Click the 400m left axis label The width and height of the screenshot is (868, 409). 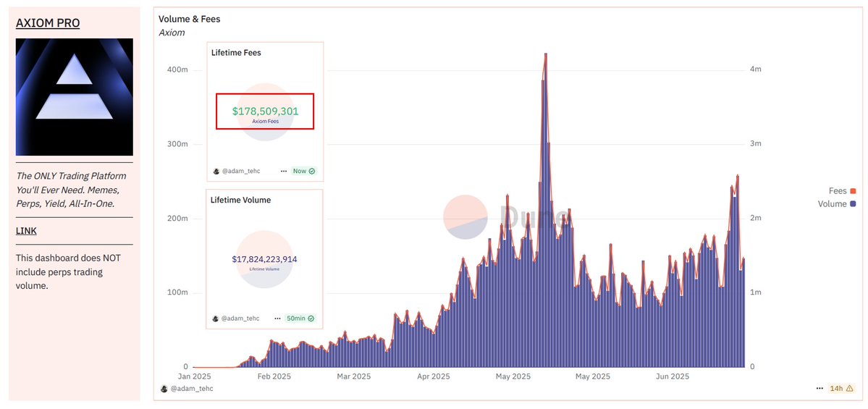[178, 69]
